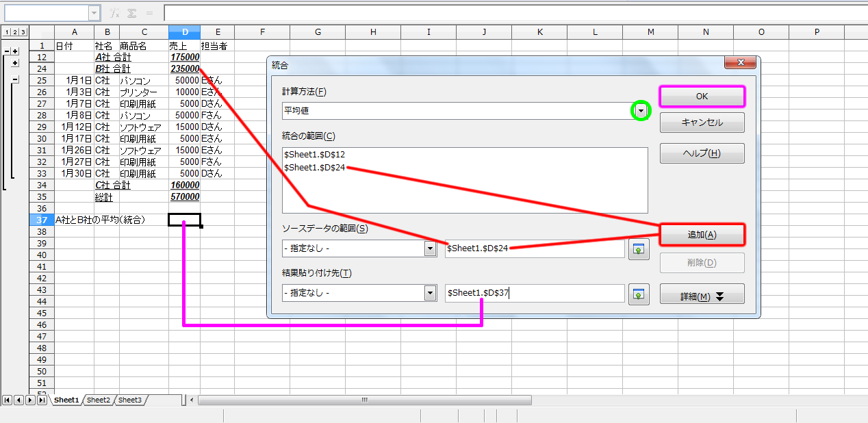Click shrink icon beside copy results field
Image resolution: width=868 pixels, height=423 pixels.
click(639, 294)
